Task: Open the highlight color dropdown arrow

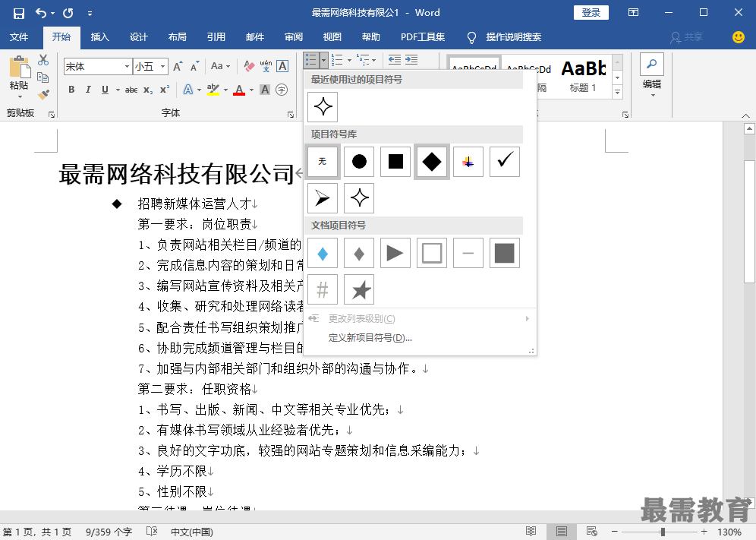Action: pyautogui.click(x=225, y=90)
